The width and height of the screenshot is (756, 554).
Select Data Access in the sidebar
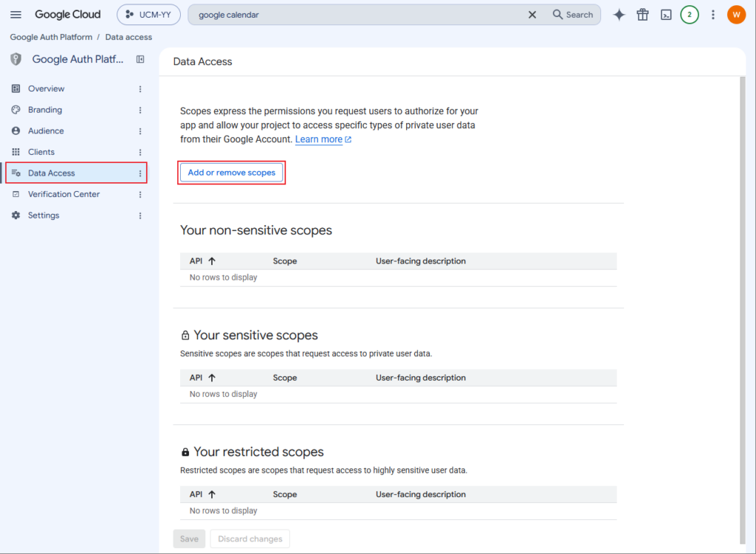(51, 173)
